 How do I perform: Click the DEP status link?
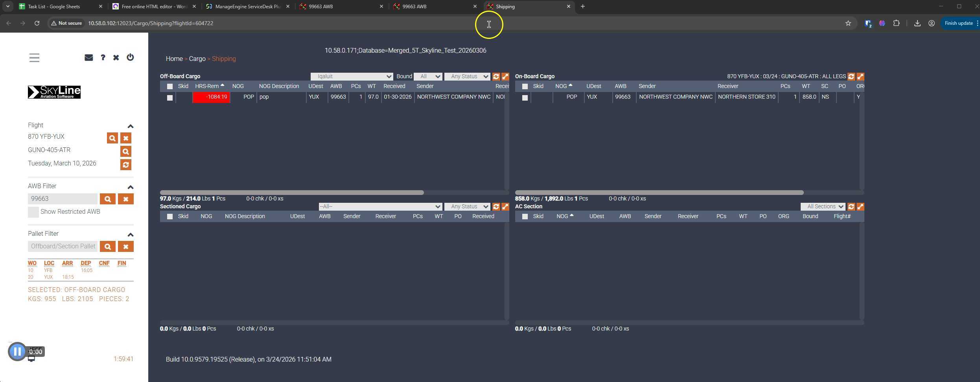coord(86,263)
